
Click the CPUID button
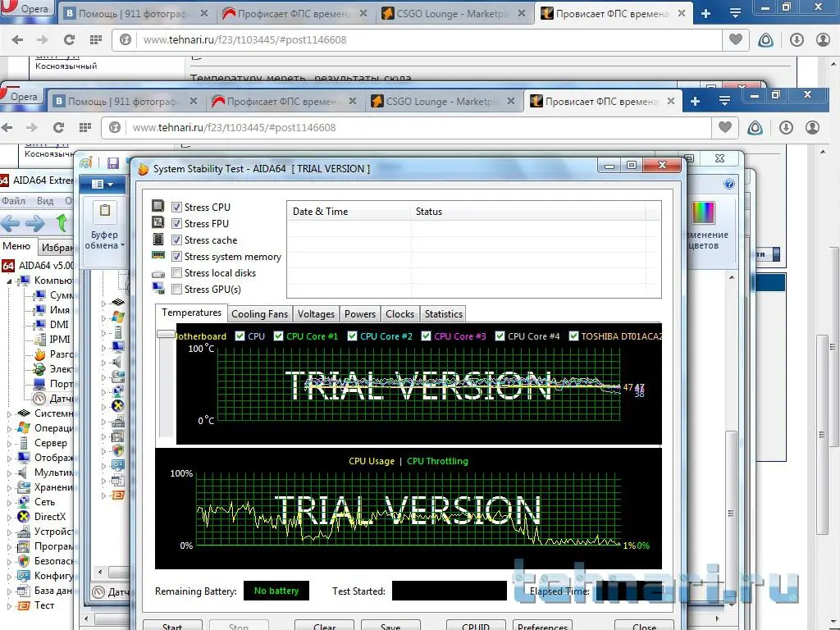(x=476, y=625)
